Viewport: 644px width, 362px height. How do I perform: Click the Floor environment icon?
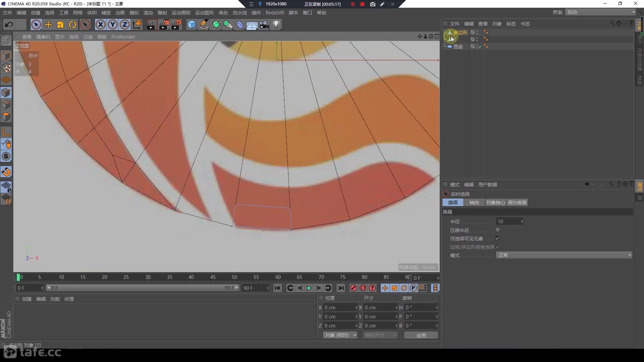pos(252,24)
